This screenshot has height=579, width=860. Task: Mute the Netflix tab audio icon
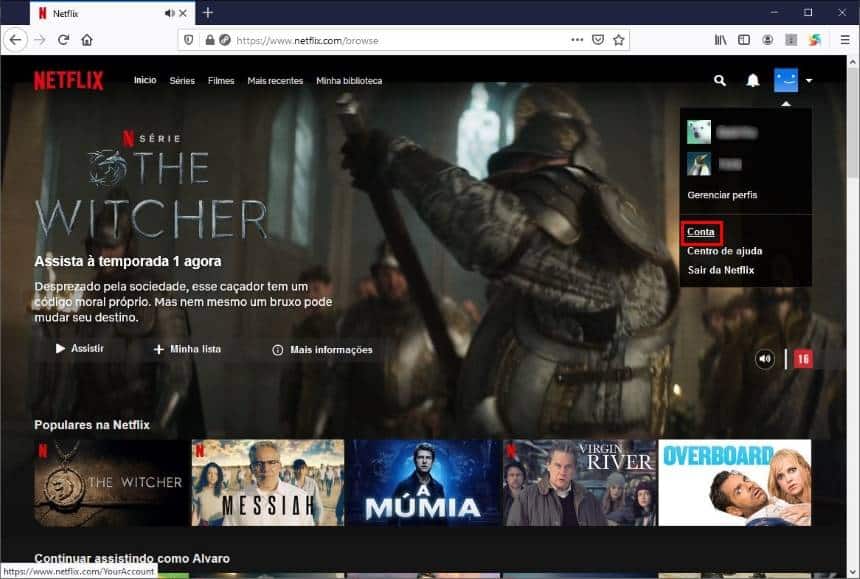pos(169,13)
